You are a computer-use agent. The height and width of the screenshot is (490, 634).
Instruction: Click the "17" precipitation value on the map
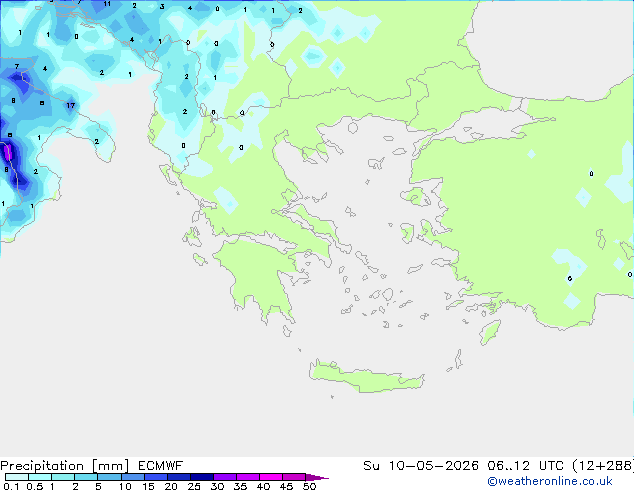pos(71,106)
